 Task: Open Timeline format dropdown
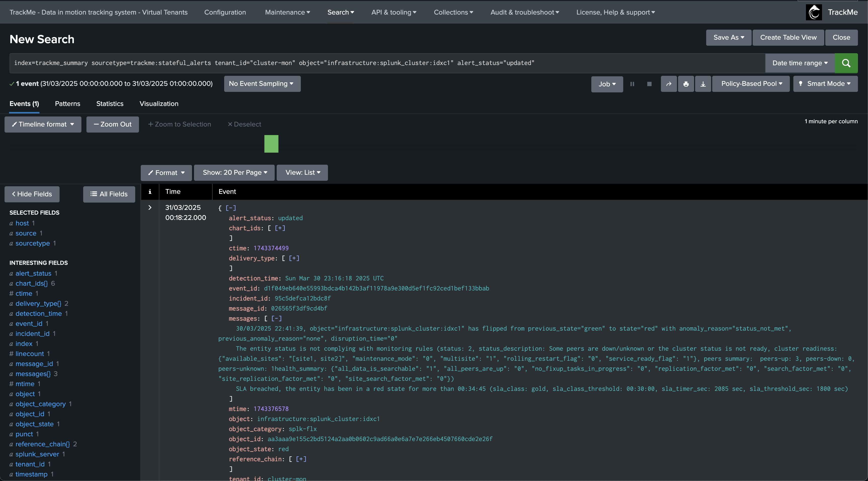pyautogui.click(x=43, y=124)
